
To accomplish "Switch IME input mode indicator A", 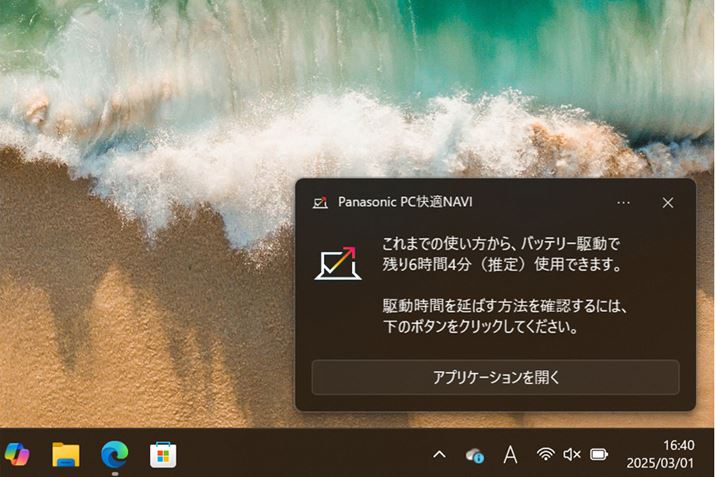I will pyautogui.click(x=510, y=455).
